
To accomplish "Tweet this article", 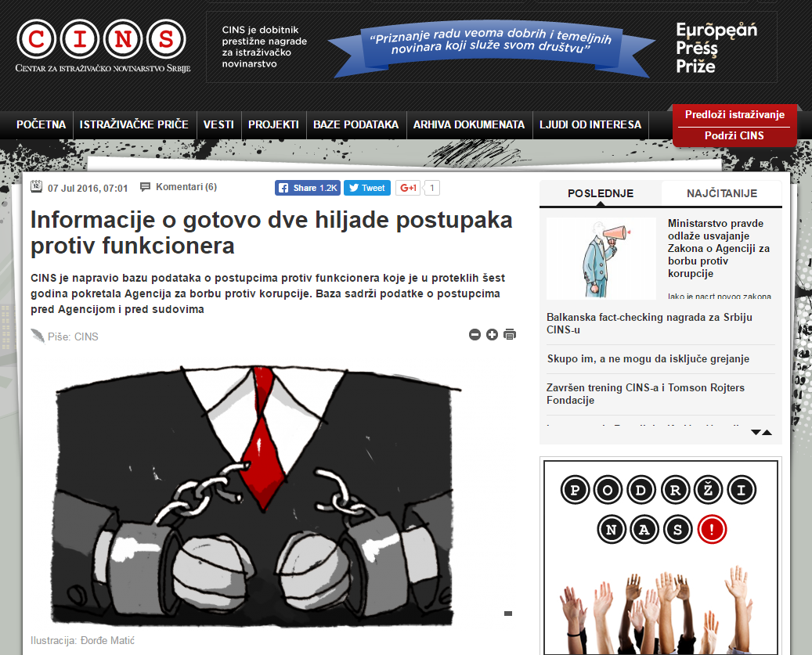I will 366,188.
